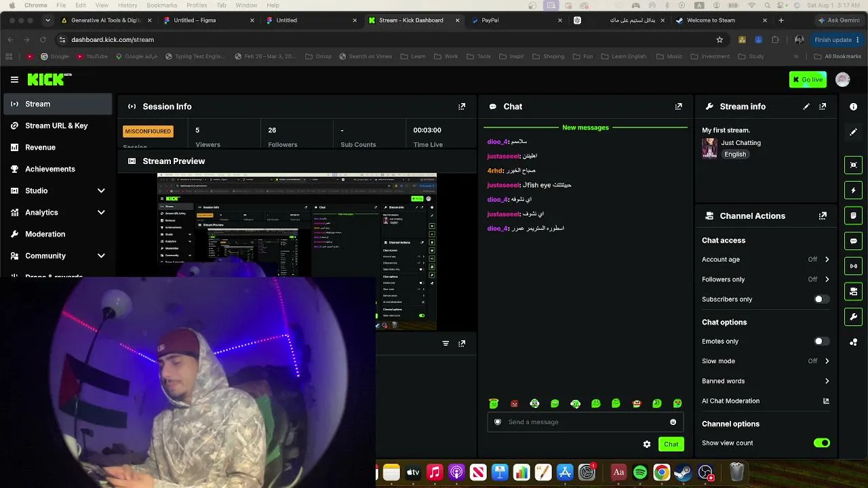
Task: Launch Steam from the Dock
Action: pos(683,472)
